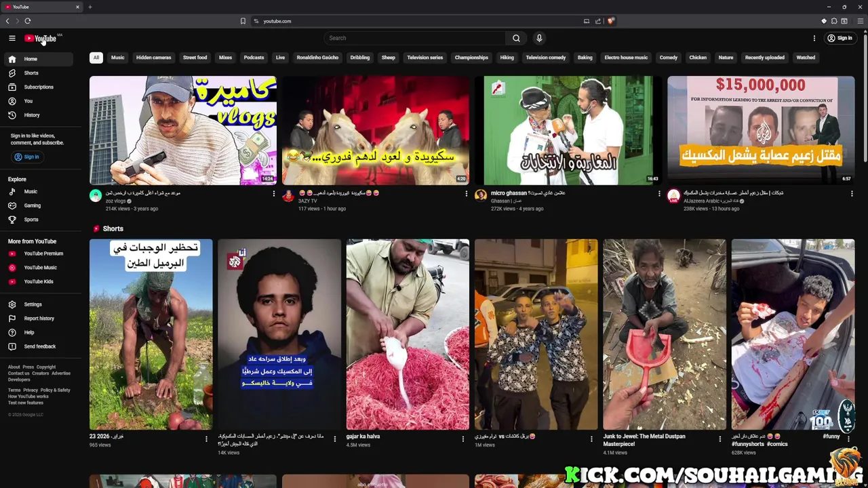Click the YouTube logo

pos(41,38)
